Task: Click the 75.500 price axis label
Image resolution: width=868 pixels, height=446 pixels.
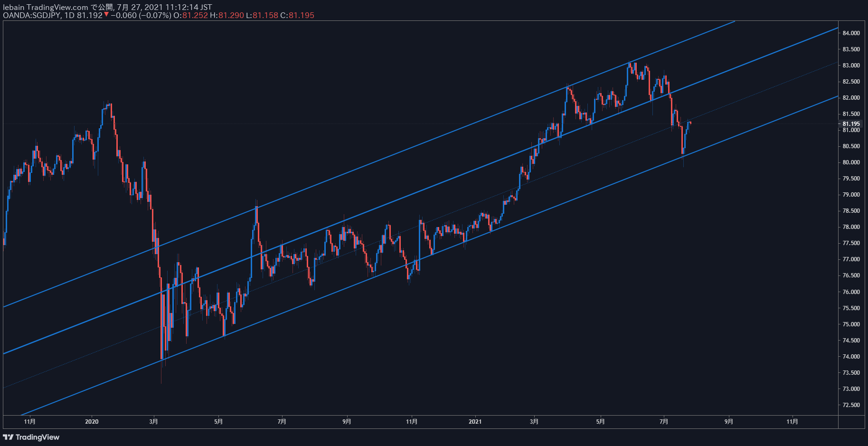Action: 851,308
